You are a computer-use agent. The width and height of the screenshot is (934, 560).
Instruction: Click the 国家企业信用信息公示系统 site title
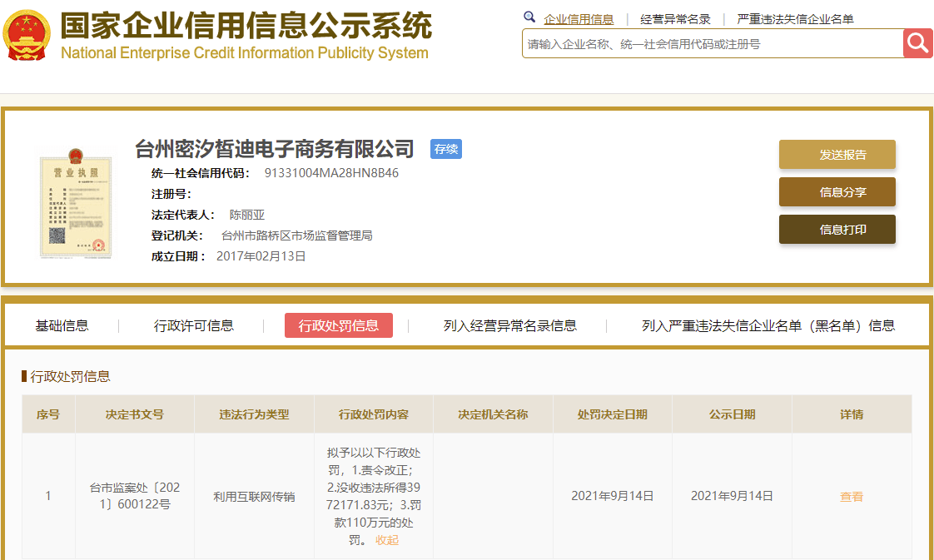(x=245, y=27)
